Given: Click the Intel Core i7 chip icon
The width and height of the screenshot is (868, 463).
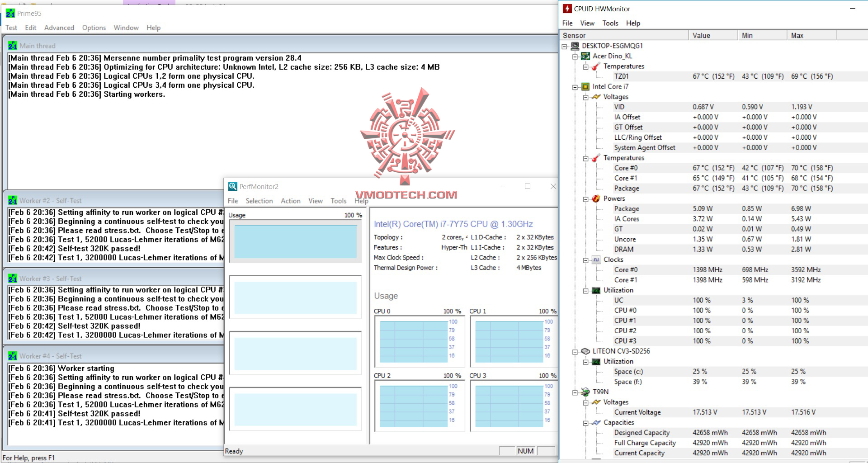Looking at the screenshot, I should [x=585, y=86].
